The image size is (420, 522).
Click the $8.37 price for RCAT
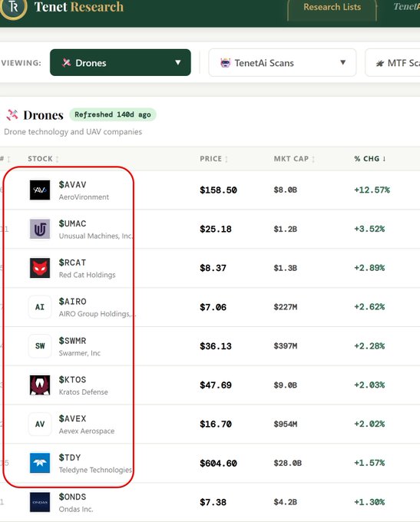point(213,268)
